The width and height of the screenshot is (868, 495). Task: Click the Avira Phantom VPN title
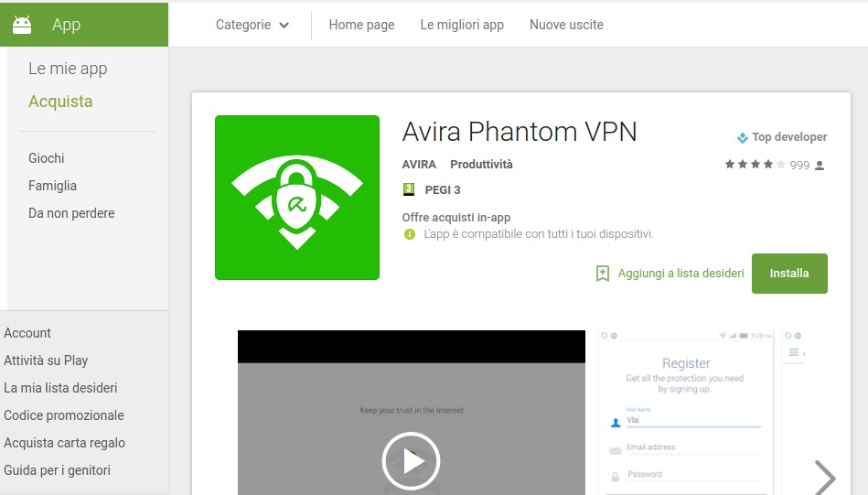coord(520,132)
